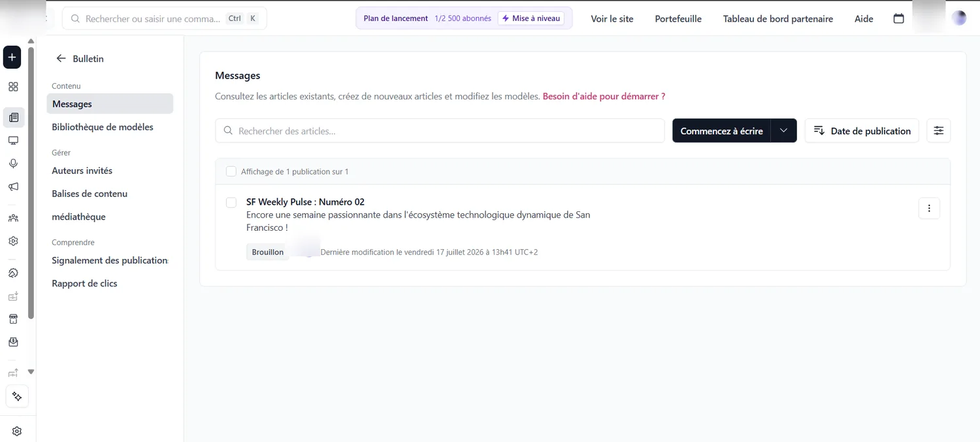This screenshot has width=980, height=442.
Task: Open the storefront icon in sidebar
Action: (x=13, y=319)
